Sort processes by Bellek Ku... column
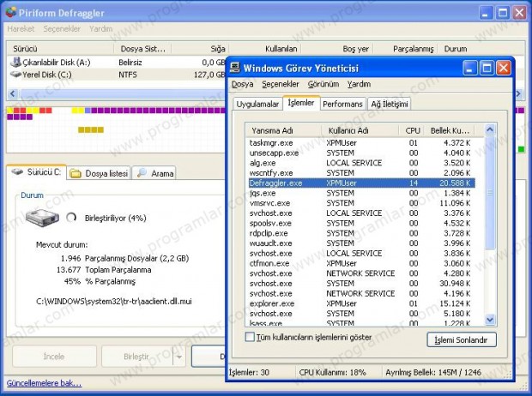 coord(450,130)
